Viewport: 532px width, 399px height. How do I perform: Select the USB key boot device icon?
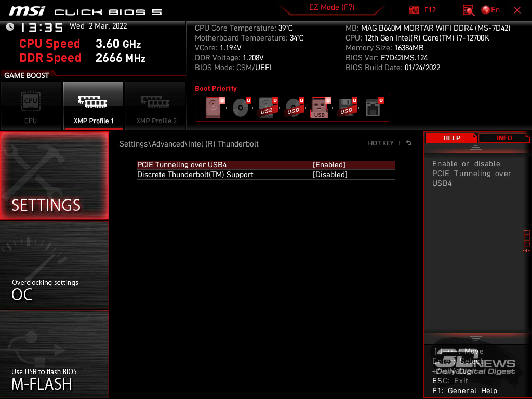(320, 108)
